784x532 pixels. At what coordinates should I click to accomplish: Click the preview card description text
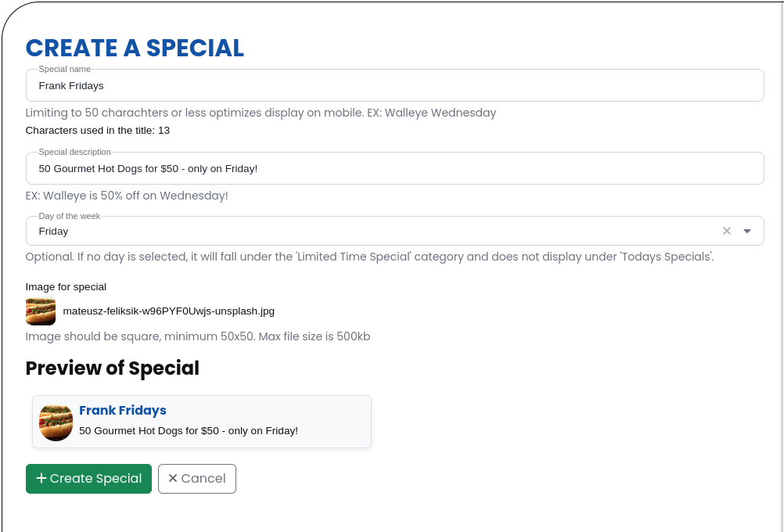189,430
